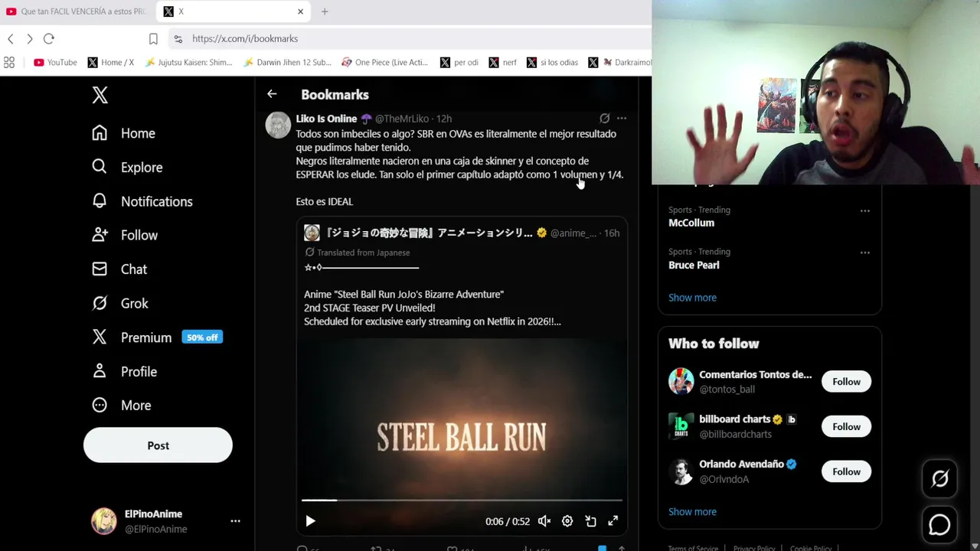Close the X browser tab
980x551 pixels.
(x=300, y=11)
